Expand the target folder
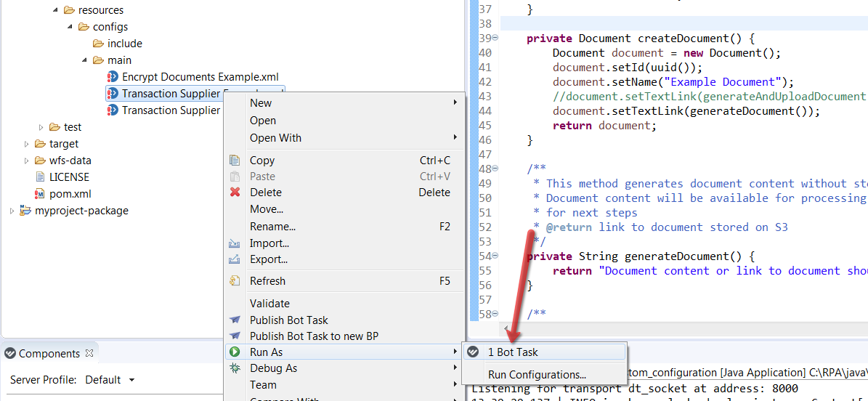The image size is (868, 401). click(26, 144)
